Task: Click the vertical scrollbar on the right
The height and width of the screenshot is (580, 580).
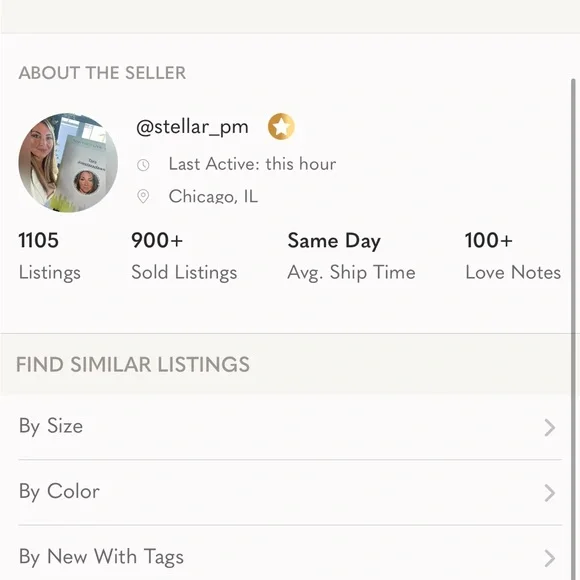Action: 573,329
